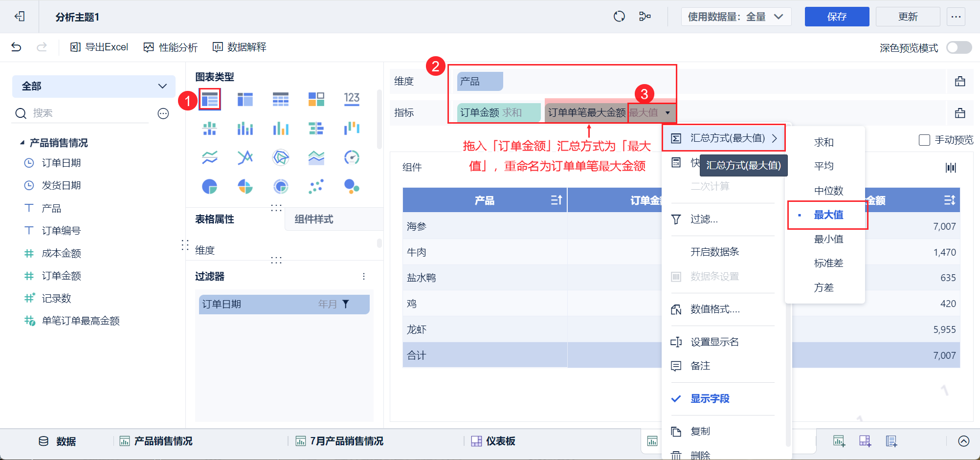980x460 pixels.
Task: Select the cross table chart type
Action: 245,99
